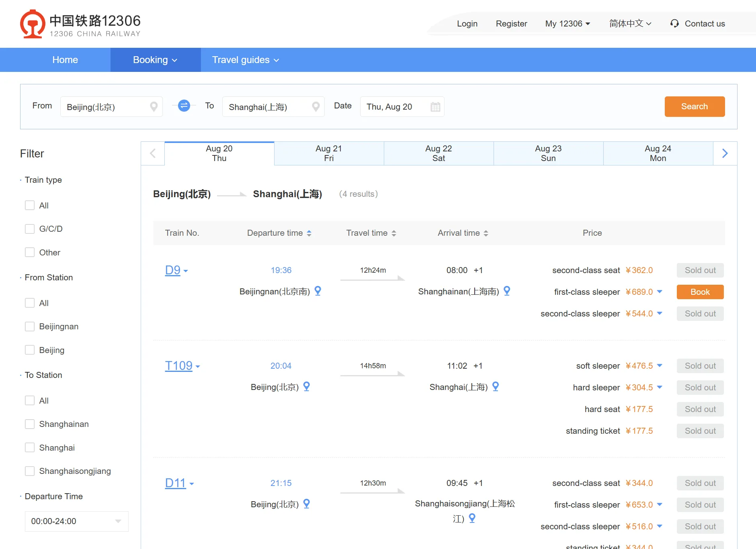Open language selector 简体中文
Screen dimensions: 756x549
pos(630,24)
